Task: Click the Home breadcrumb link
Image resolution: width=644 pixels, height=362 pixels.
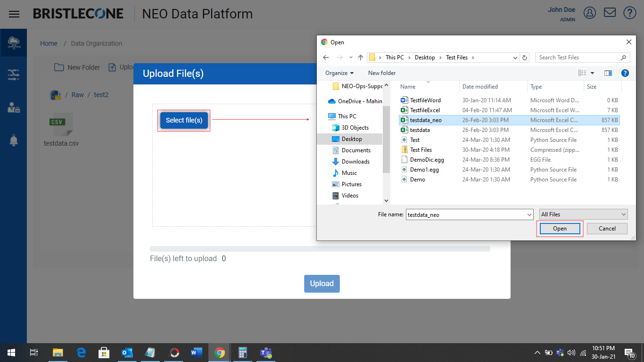Action: (x=49, y=43)
